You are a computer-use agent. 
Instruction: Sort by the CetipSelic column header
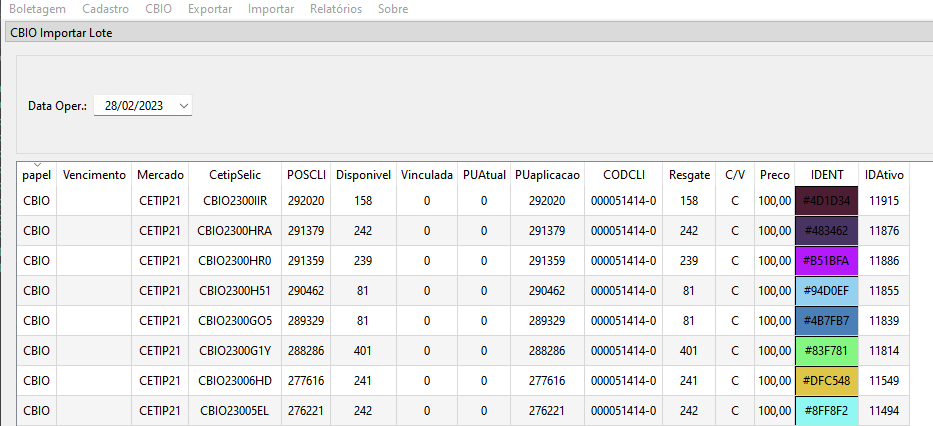234,175
